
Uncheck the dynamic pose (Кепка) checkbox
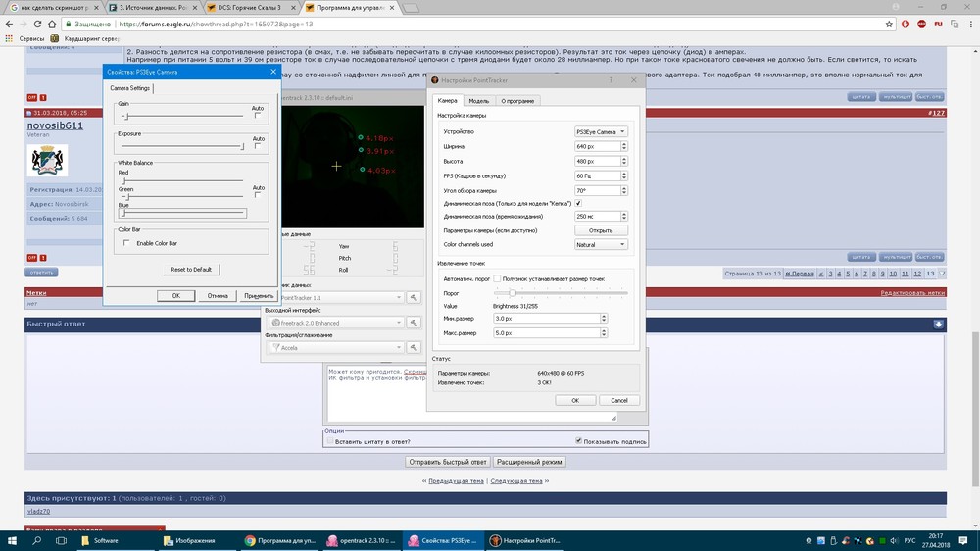[x=578, y=203]
